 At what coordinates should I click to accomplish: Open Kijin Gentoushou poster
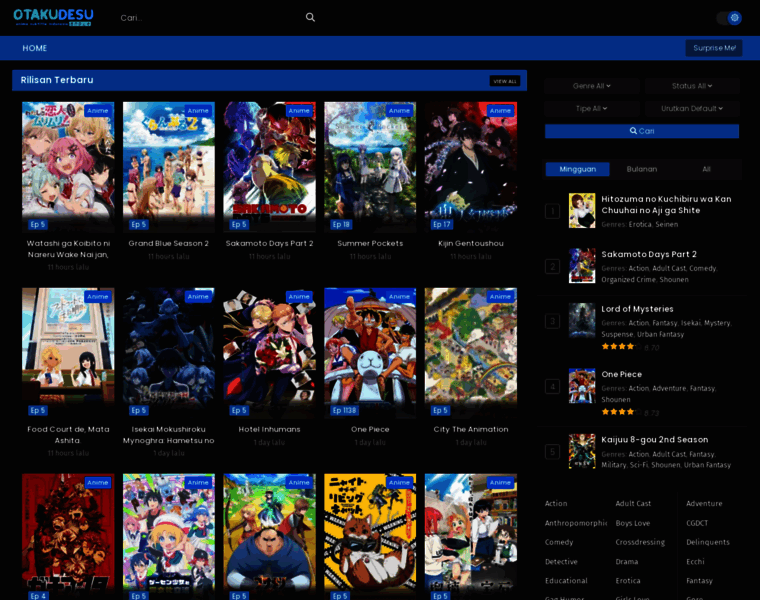pyautogui.click(x=471, y=167)
